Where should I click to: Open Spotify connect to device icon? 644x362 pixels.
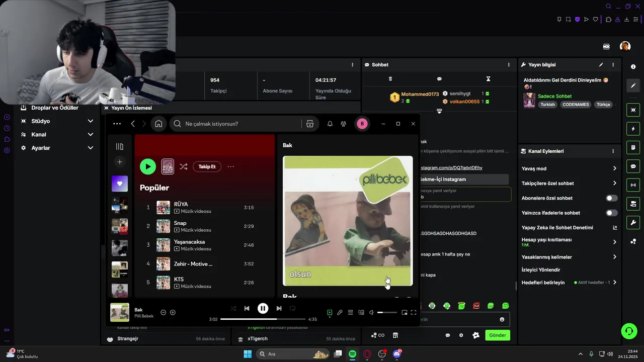click(361, 312)
